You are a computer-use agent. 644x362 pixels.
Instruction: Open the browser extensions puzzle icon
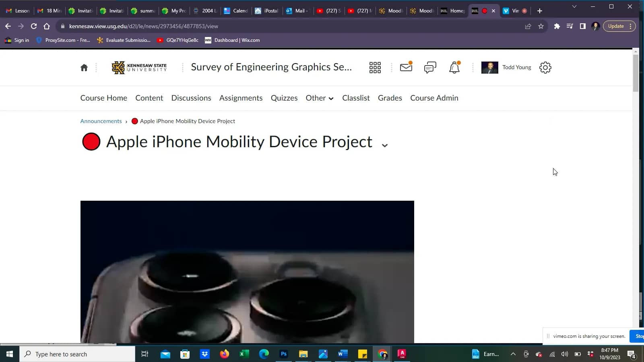point(557,26)
